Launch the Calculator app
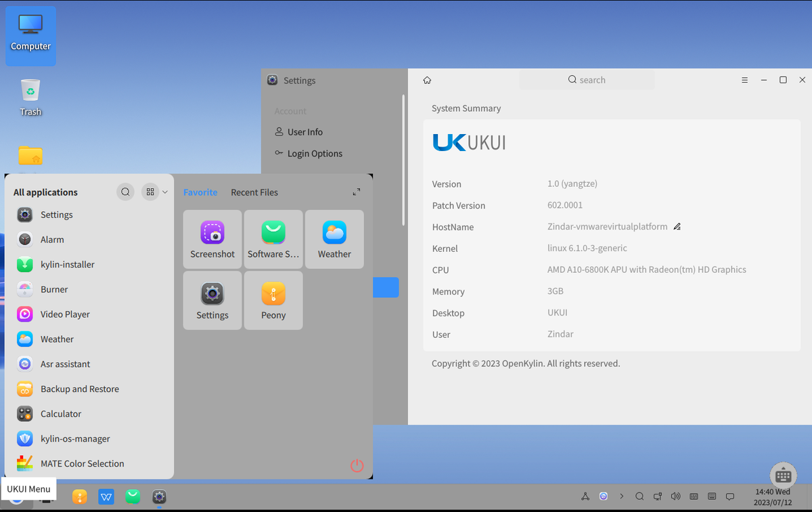Screen dimensions: 812x512 [x=89, y=414]
